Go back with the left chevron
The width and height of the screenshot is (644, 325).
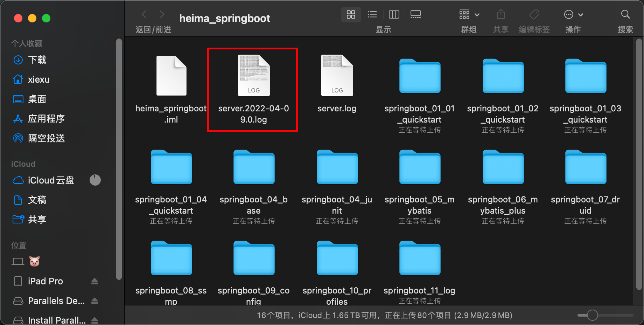point(144,14)
